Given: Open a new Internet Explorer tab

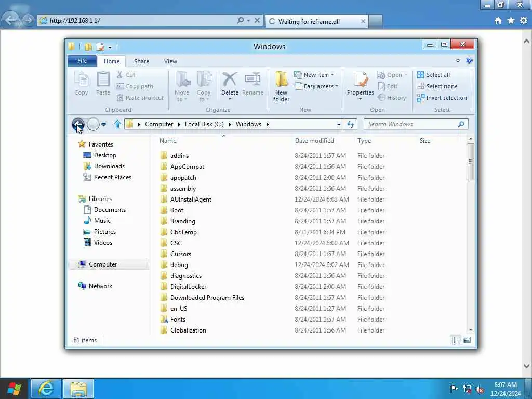Looking at the screenshot, I should [376, 21].
